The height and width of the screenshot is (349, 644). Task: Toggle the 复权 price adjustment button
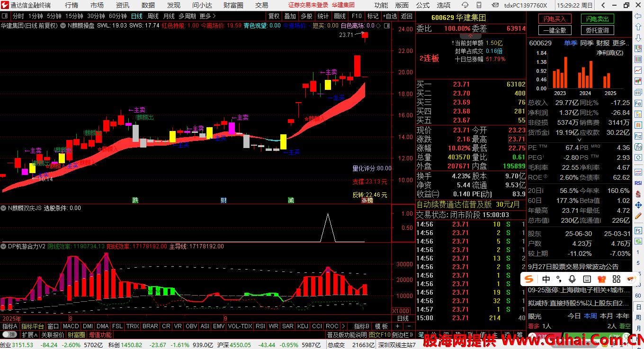click(274, 16)
